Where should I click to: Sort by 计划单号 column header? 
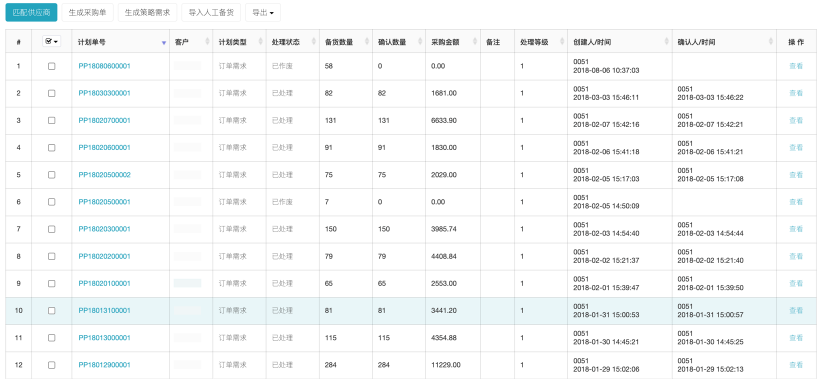click(121, 42)
